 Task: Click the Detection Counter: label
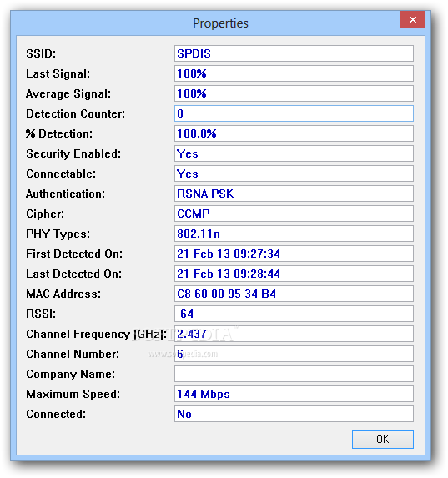click(x=76, y=113)
